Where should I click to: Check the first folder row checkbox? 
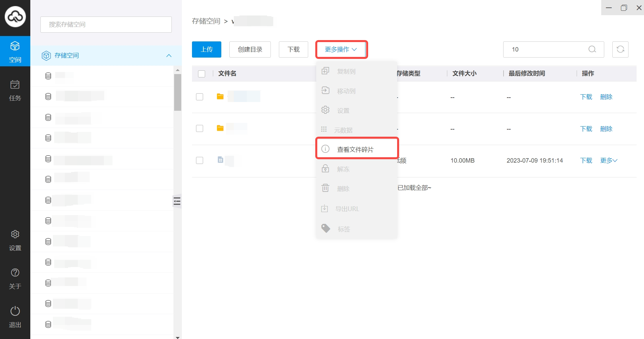[200, 97]
